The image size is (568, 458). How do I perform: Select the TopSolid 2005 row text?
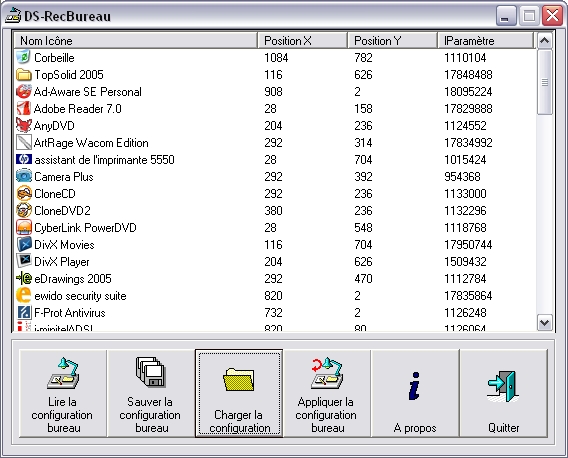tap(69, 75)
